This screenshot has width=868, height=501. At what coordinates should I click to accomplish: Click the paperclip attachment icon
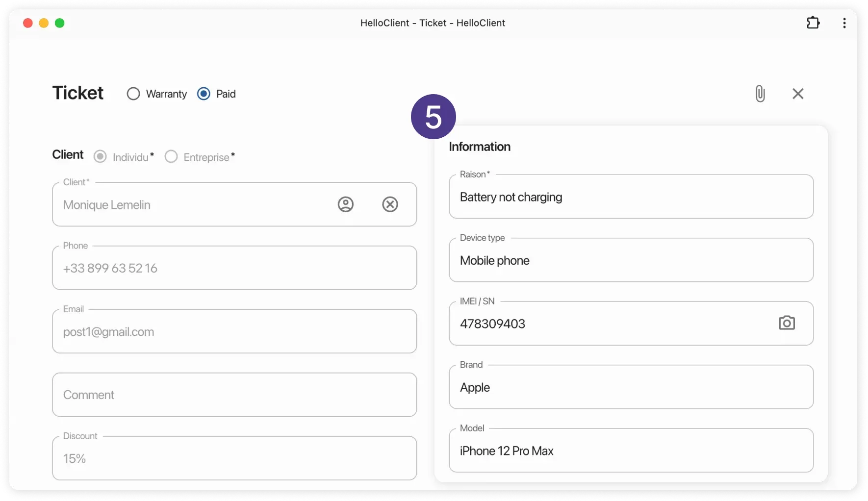tap(760, 94)
